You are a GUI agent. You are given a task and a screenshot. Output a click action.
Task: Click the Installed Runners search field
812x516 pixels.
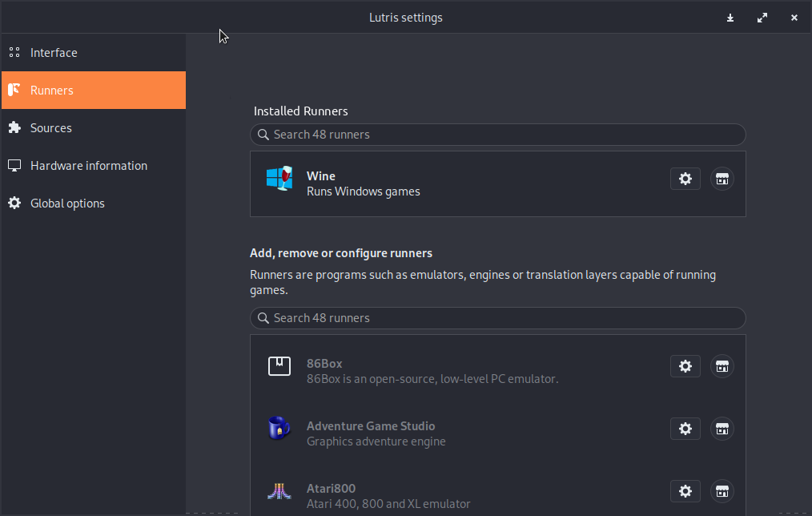pyautogui.click(x=497, y=134)
